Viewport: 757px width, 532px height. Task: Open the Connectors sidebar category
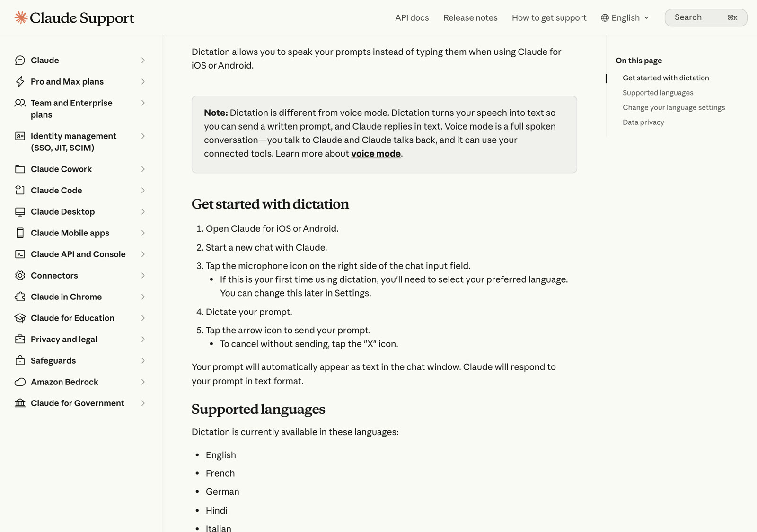click(x=80, y=275)
